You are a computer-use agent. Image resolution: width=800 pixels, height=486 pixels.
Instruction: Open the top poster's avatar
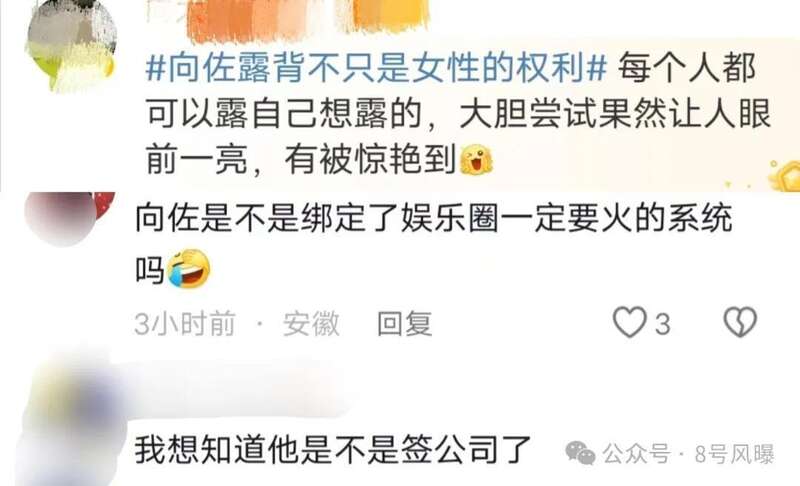[x=71, y=47]
